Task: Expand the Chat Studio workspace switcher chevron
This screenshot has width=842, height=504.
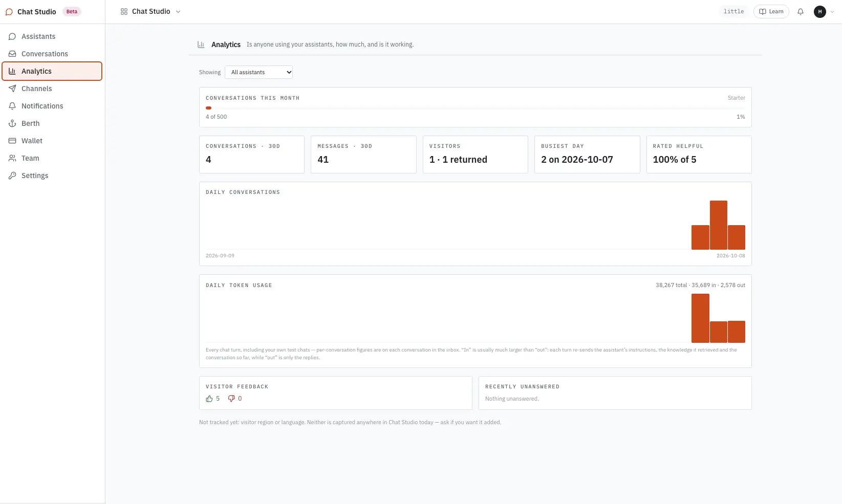Action: 178,12
